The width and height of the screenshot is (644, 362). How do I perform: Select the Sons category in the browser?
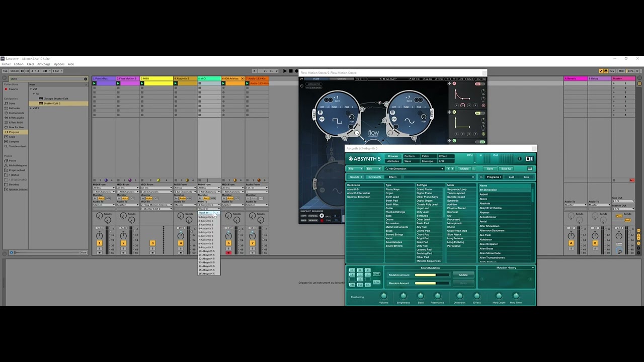pyautogui.click(x=12, y=103)
